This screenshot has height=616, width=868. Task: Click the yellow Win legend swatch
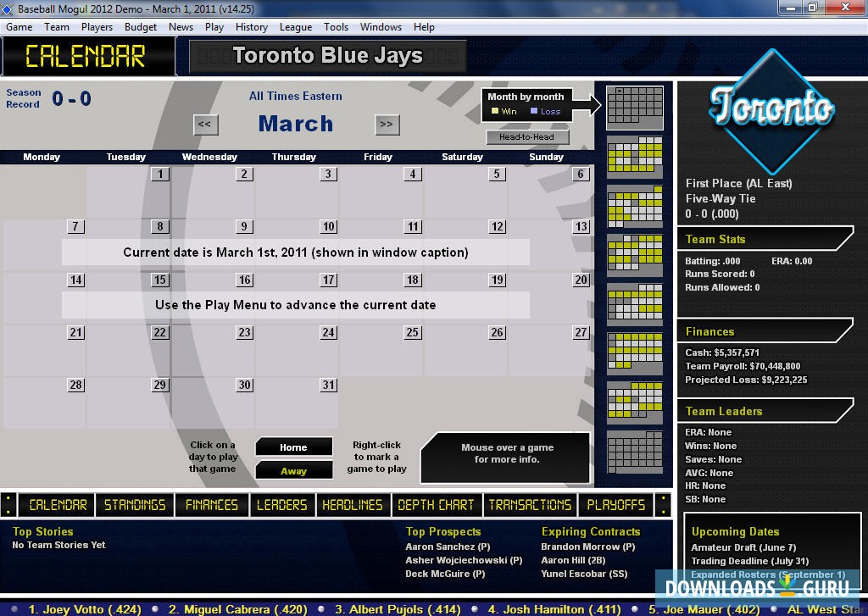[496, 110]
